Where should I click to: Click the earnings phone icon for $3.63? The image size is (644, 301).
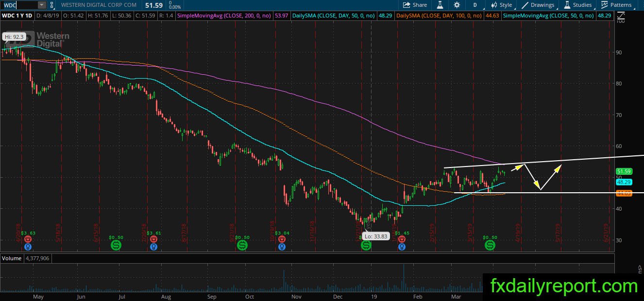(x=28, y=239)
